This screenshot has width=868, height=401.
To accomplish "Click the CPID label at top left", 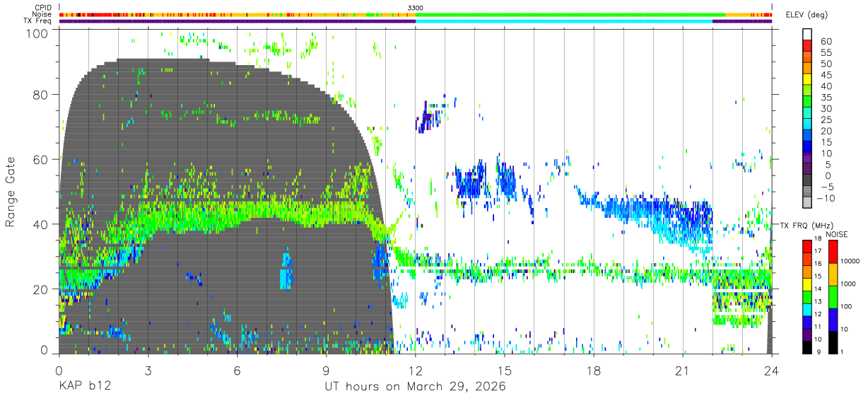I will click(x=42, y=8).
